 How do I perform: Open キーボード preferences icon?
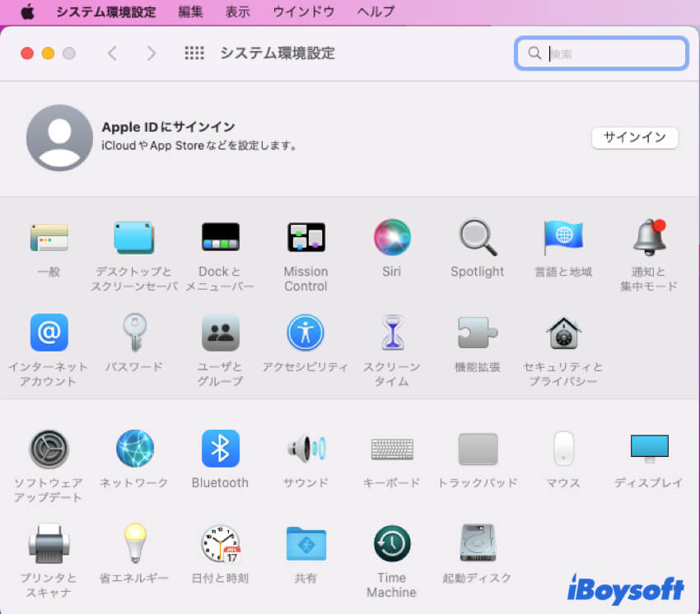pyautogui.click(x=392, y=449)
